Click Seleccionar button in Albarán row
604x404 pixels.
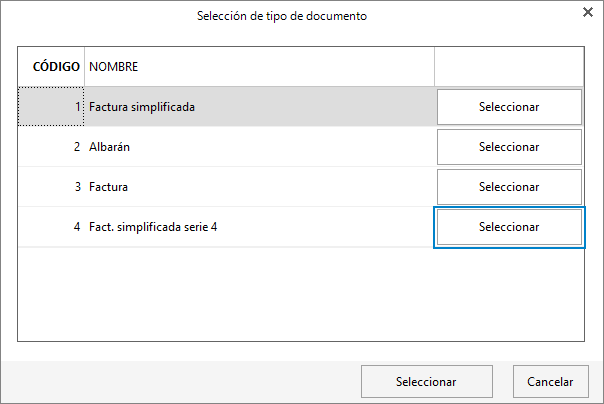tap(509, 147)
